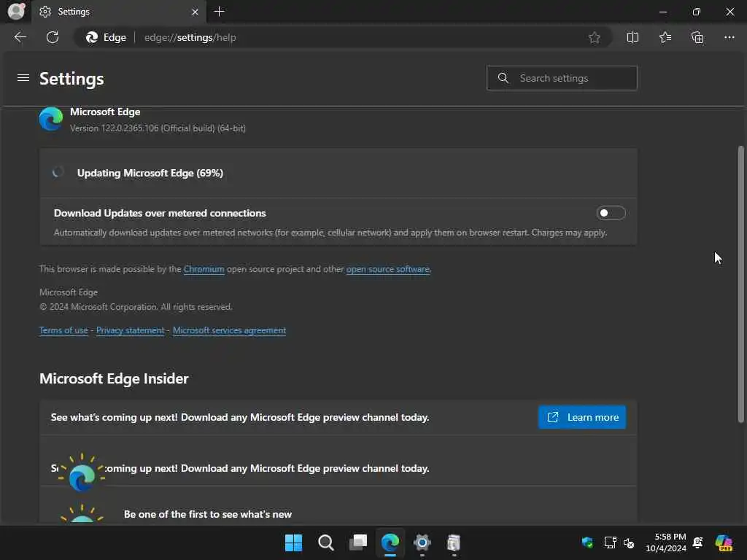Open the Privacy statement link
The height and width of the screenshot is (560, 747).
click(130, 330)
